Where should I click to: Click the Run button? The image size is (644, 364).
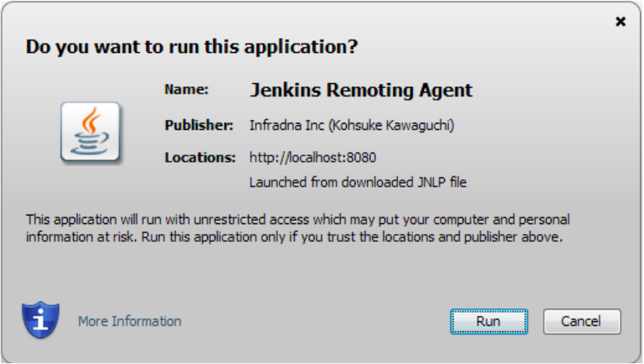[488, 321]
